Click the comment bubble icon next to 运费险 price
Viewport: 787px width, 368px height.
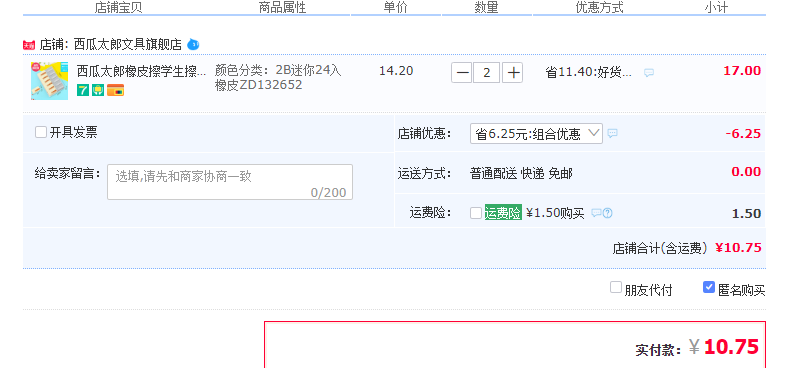click(x=596, y=213)
